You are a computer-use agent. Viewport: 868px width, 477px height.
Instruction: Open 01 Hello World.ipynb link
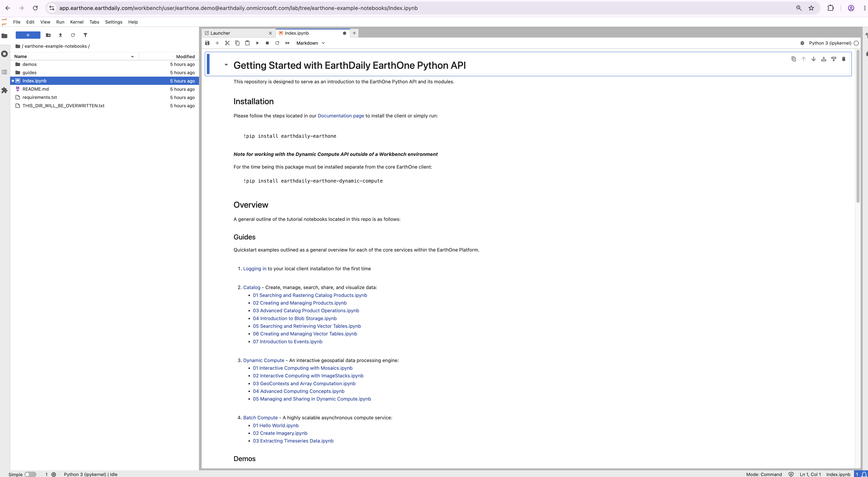(276, 425)
